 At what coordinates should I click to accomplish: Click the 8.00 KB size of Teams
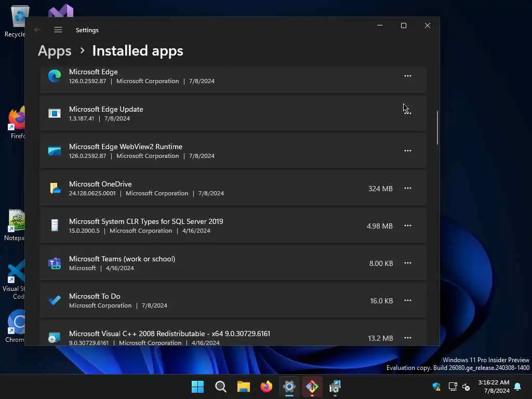coord(381,263)
